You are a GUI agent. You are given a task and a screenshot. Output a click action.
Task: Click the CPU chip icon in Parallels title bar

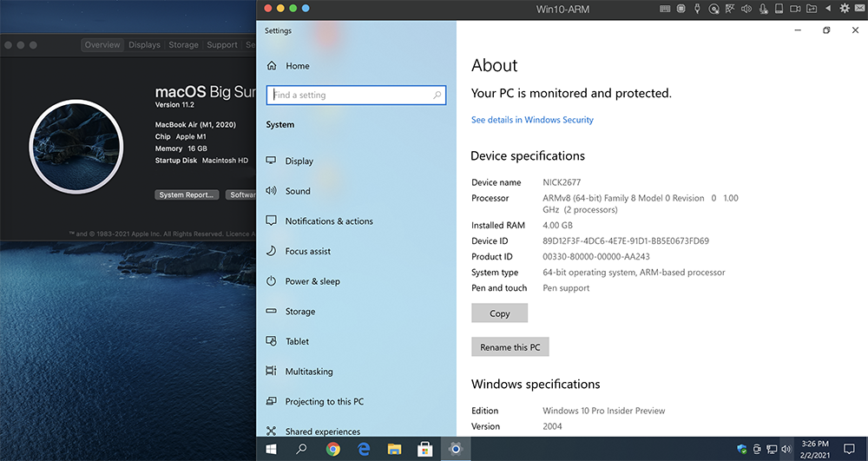click(681, 9)
